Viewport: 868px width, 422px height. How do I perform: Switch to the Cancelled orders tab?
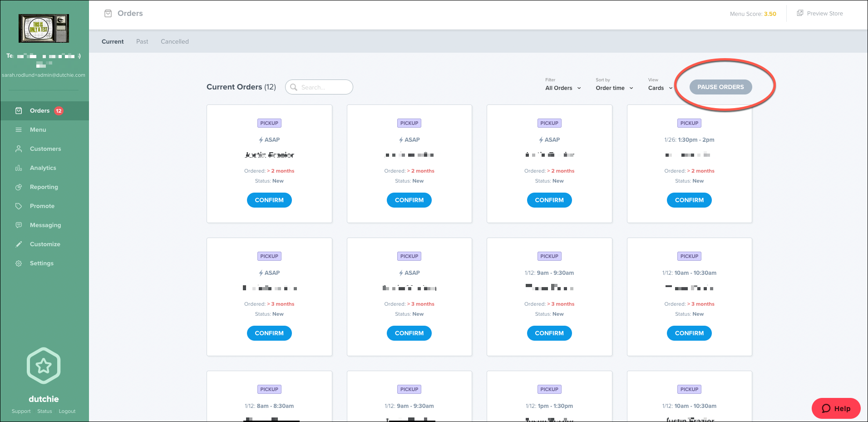[x=174, y=41]
